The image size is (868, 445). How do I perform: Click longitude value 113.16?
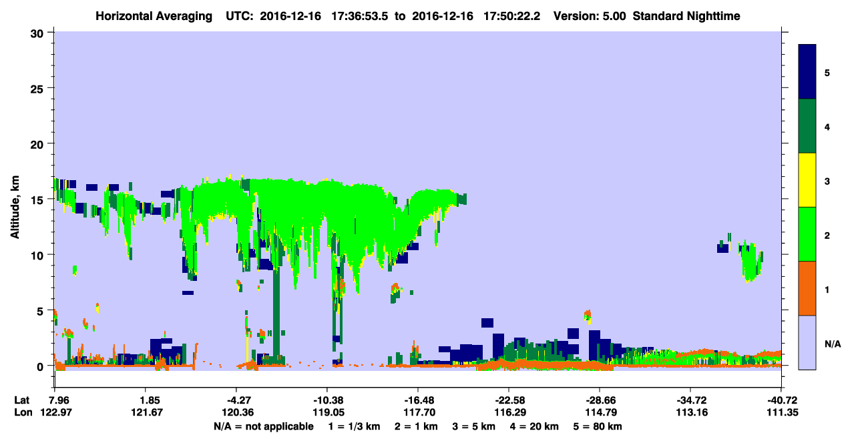[690, 412]
